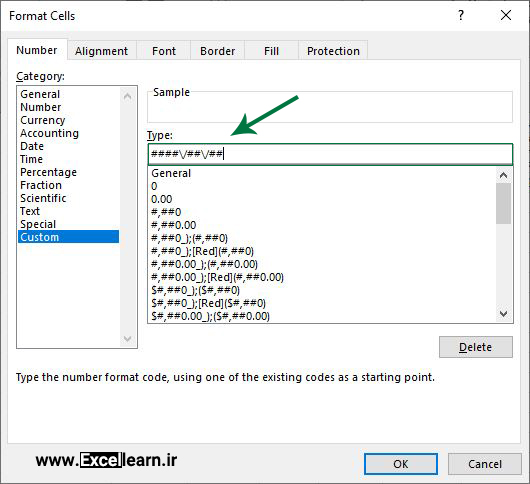Confirm with the OK button
The image size is (530, 484).
coord(401,464)
